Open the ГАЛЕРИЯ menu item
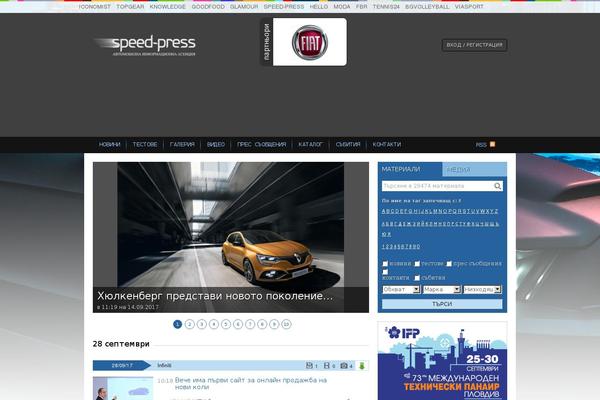This screenshot has height=400, width=600. click(182, 144)
